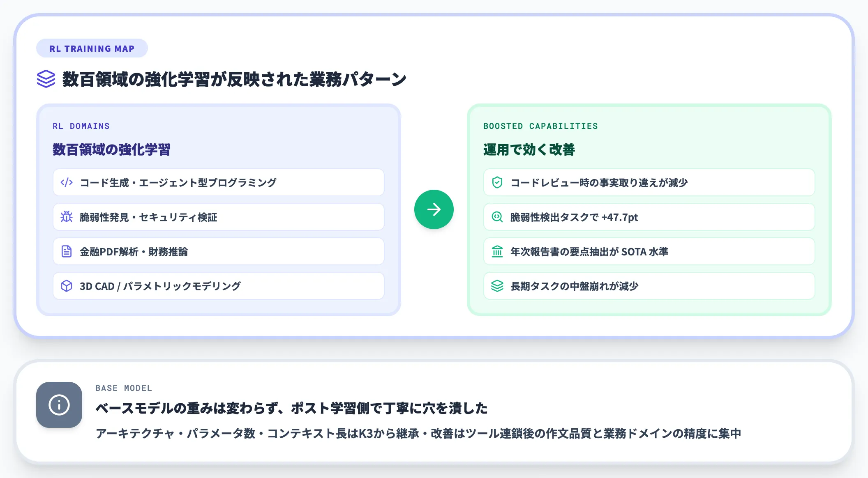Click the shield check icon in コードレビュー row
The height and width of the screenshot is (478, 868).
pos(497,182)
